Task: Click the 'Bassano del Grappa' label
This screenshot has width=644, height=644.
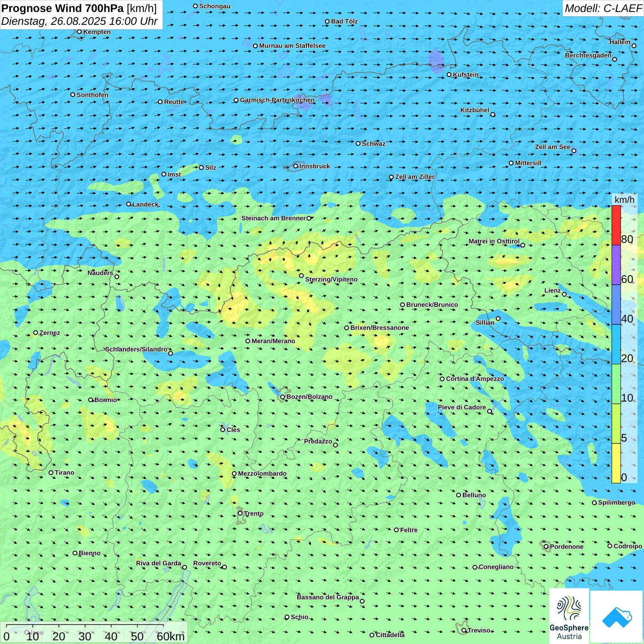Action: (x=328, y=597)
